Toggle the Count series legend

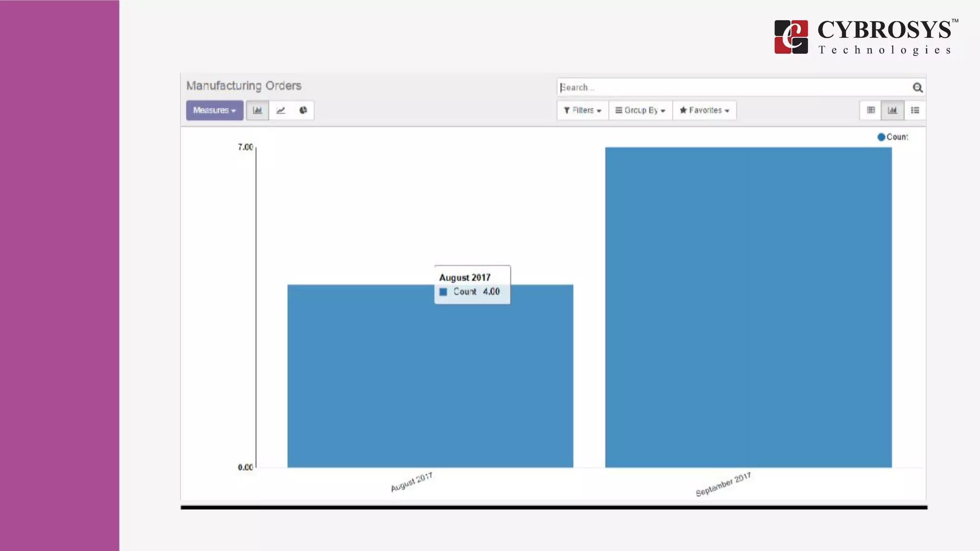892,137
